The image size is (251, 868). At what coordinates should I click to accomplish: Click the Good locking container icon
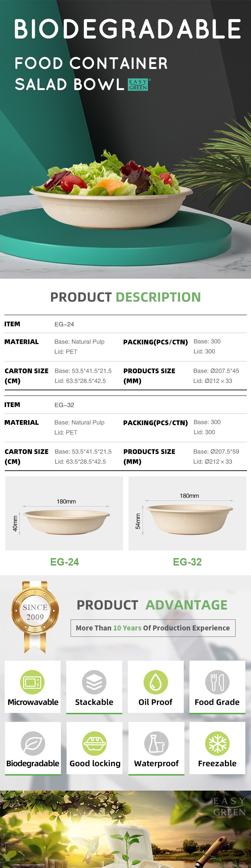tap(95, 743)
